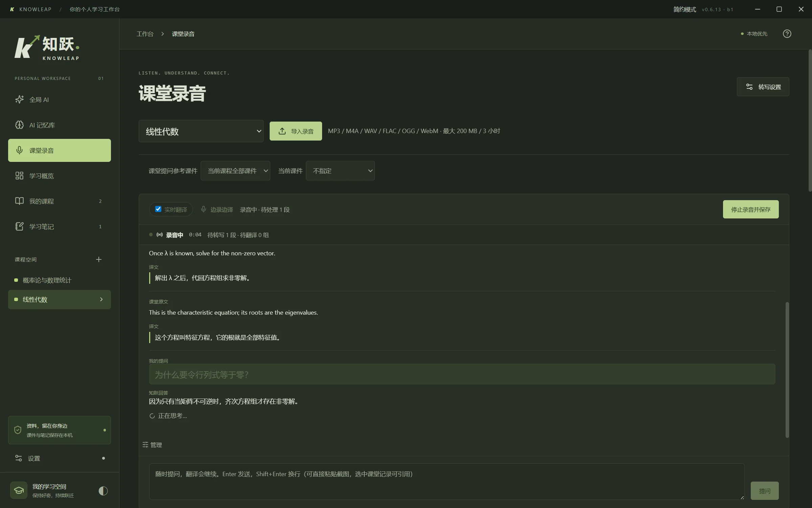Expand the 线性代数 course chevron
This screenshot has width=812, height=508.
tap(101, 299)
